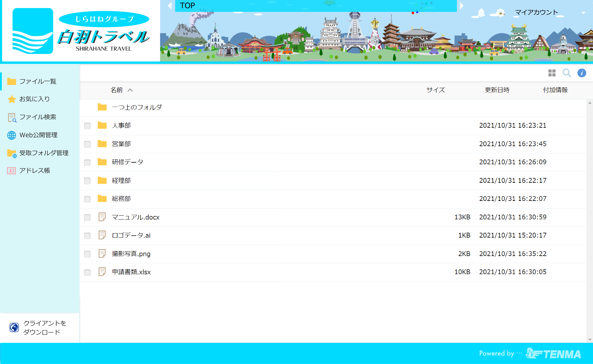Screen dimensions: 593x364
Task: Click the folder icon of 営業部
Action: (x=102, y=144)
